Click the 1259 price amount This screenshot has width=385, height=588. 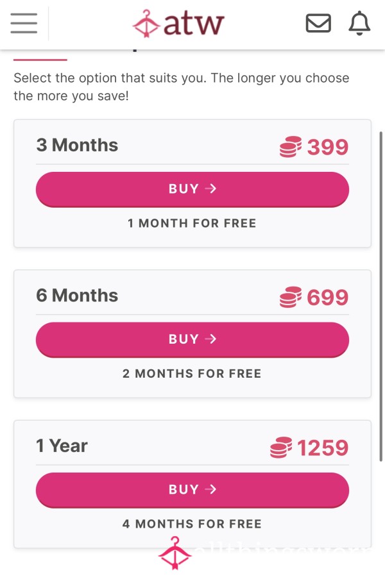323,448
